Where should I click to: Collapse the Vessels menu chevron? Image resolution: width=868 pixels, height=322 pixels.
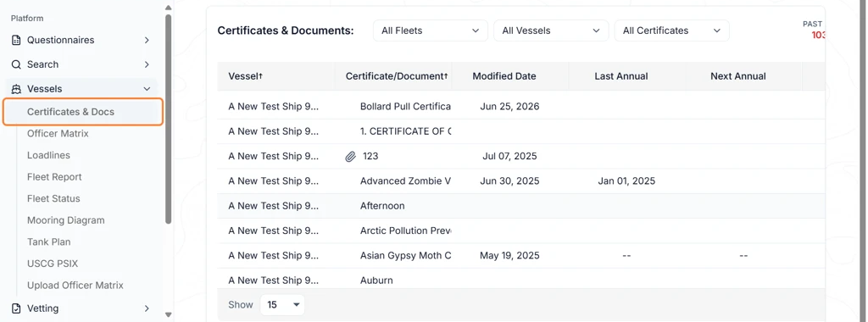click(147, 88)
